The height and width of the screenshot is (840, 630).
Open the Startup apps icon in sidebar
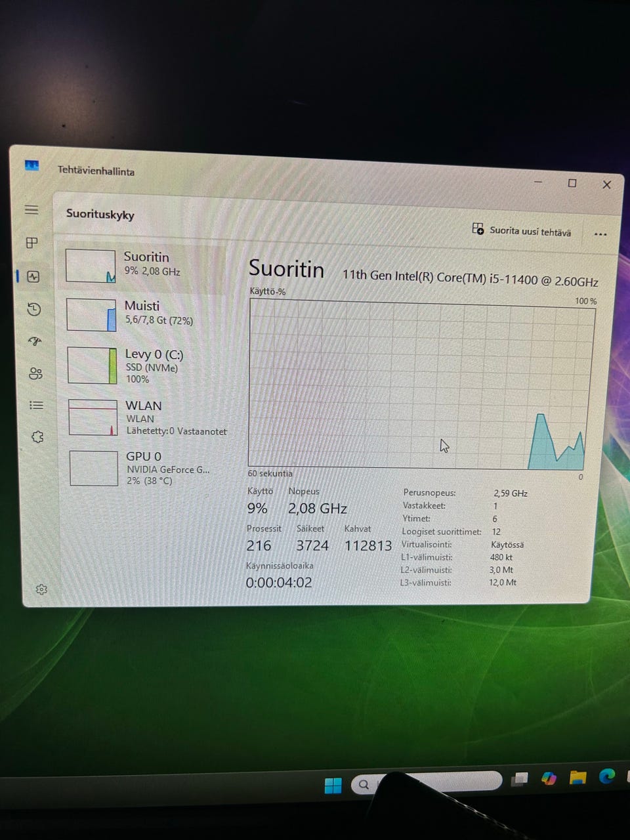point(35,341)
